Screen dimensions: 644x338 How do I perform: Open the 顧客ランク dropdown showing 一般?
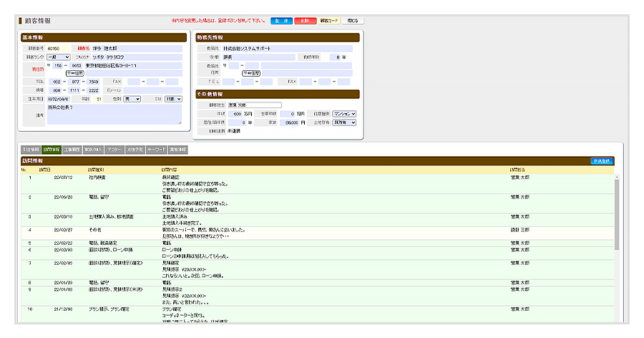pyautogui.click(x=59, y=57)
